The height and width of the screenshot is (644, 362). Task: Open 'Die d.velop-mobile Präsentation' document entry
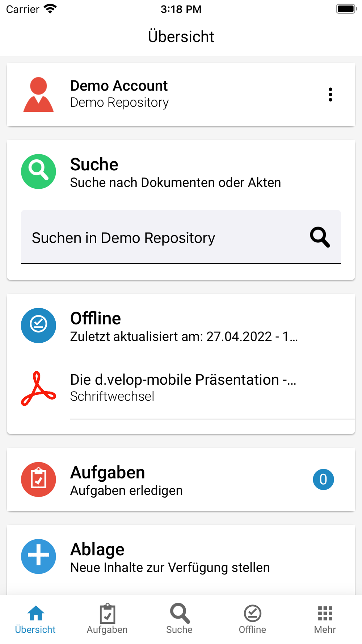[x=181, y=388]
